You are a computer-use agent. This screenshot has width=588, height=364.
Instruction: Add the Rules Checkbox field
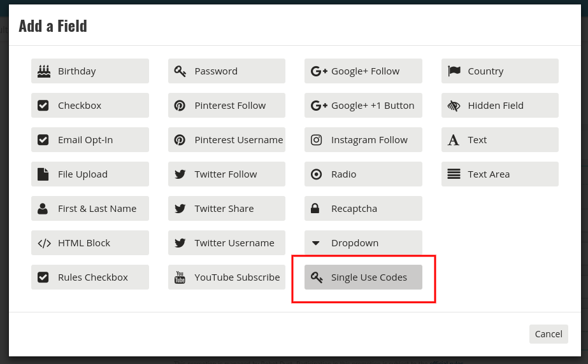tap(90, 277)
